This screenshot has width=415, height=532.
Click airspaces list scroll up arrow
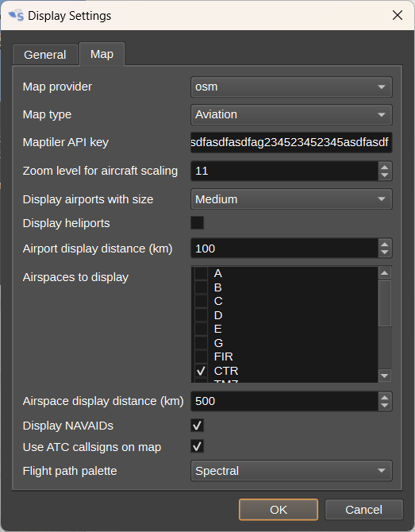coord(385,273)
